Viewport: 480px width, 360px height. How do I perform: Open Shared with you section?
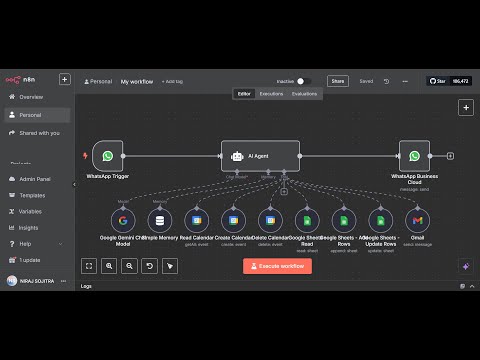pos(34,133)
